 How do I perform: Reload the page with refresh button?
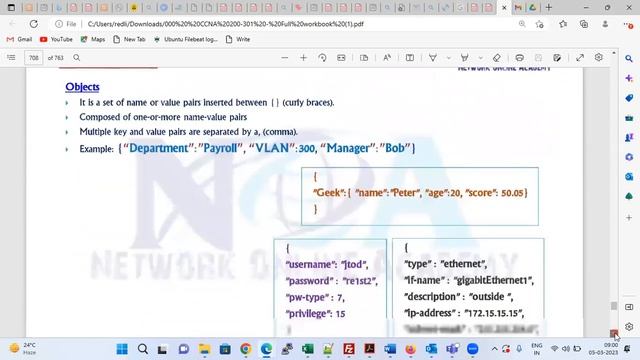click(33, 24)
